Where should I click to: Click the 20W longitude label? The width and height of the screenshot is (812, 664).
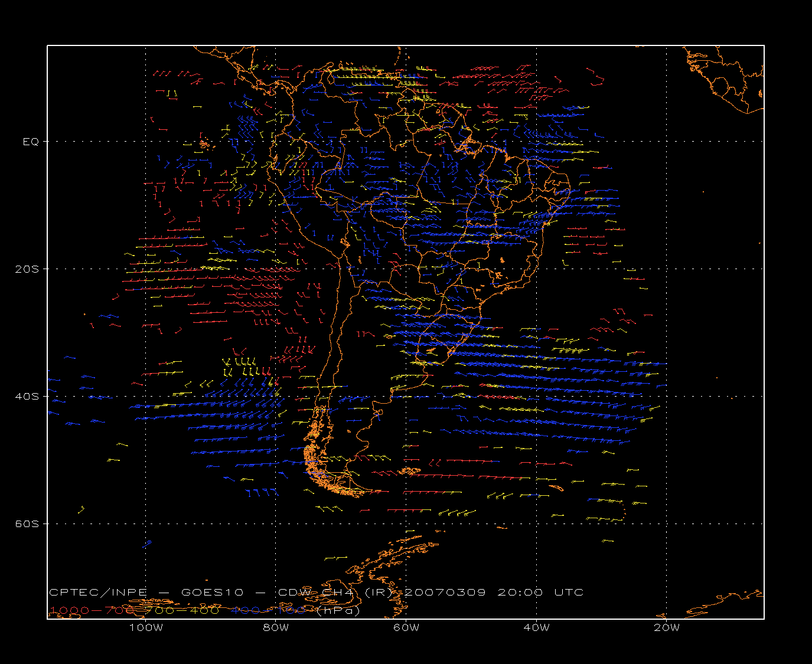tap(666, 627)
